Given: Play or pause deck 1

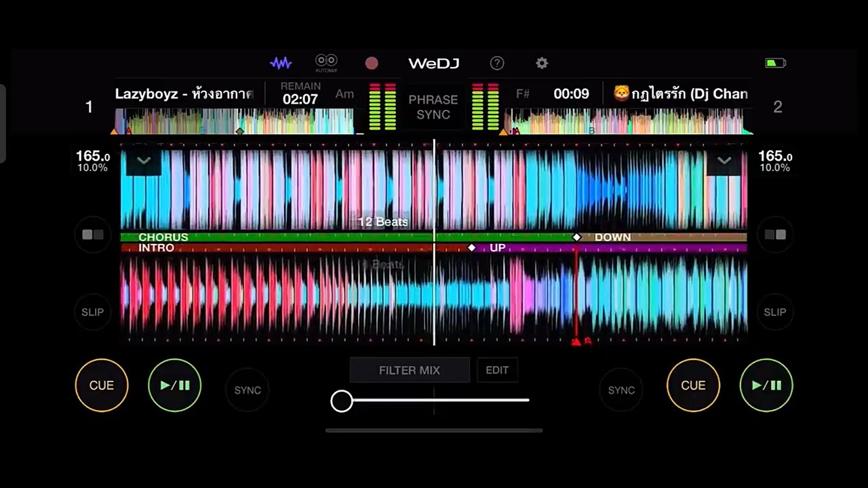Looking at the screenshot, I should 175,385.
